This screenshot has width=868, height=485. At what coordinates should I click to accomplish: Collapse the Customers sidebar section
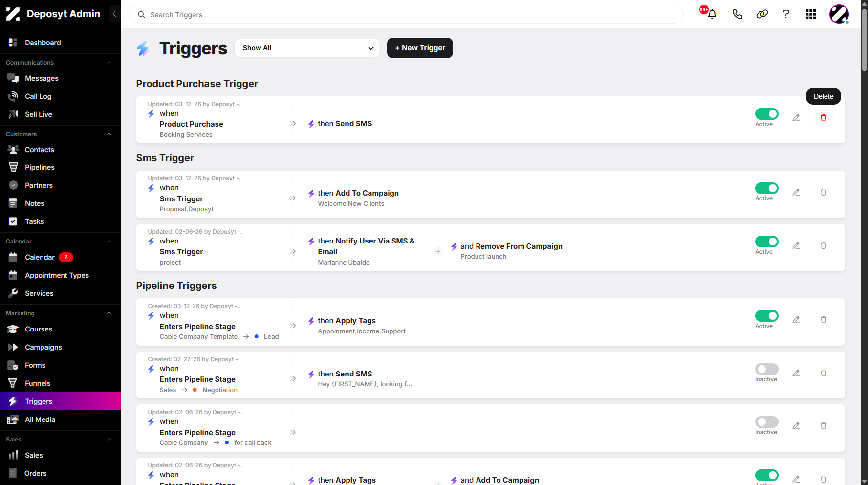pyautogui.click(x=109, y=134)
